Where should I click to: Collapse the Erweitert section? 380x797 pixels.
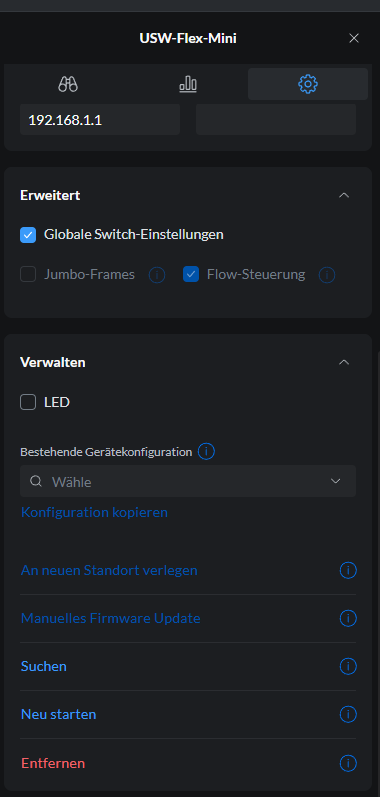tap(344, 195)
